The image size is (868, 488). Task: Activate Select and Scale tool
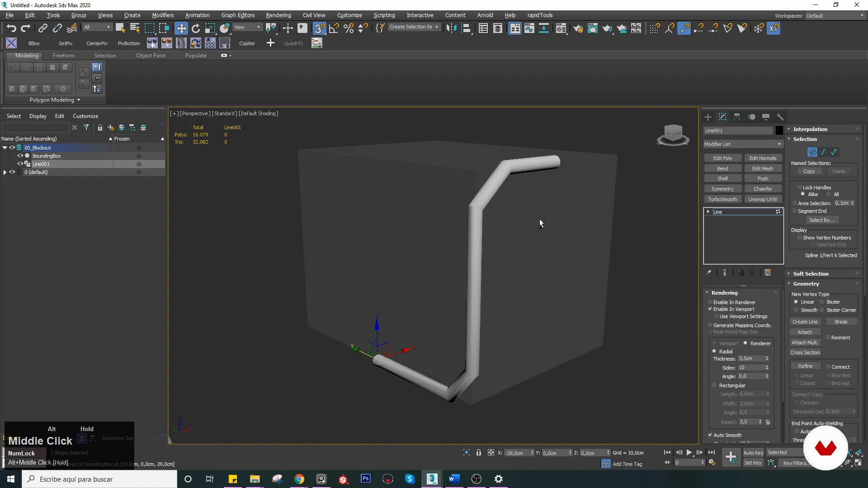210,28
